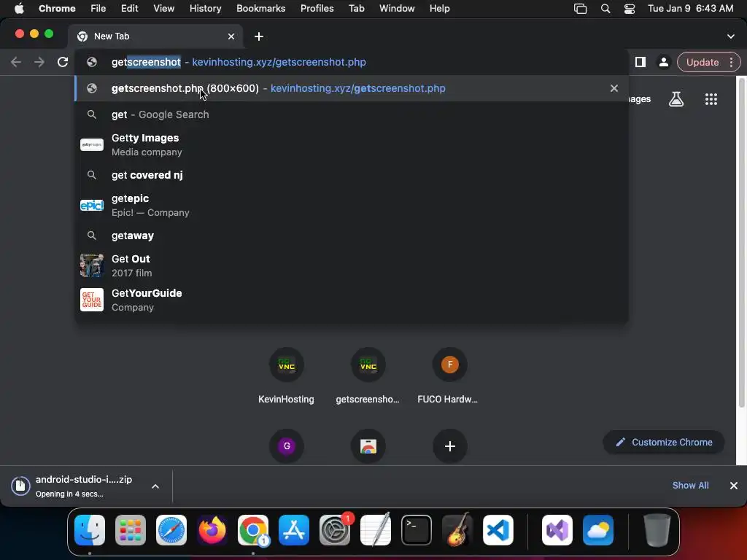Open the Window menu in menu bar

[x=397, y=8]
